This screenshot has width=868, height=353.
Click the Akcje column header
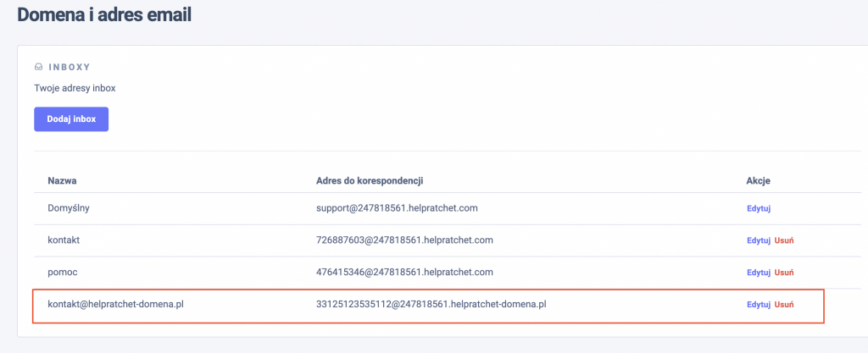(758, 181)
